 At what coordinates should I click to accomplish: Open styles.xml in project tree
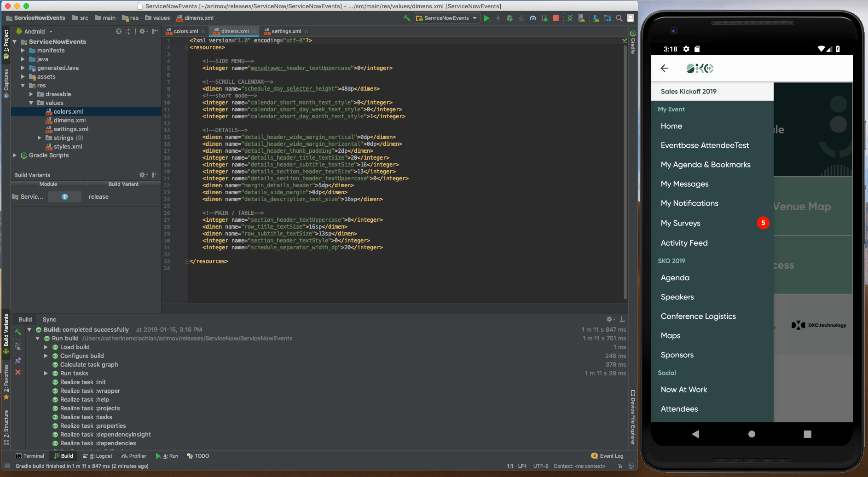pyautogui.click(x=68, y=147)
